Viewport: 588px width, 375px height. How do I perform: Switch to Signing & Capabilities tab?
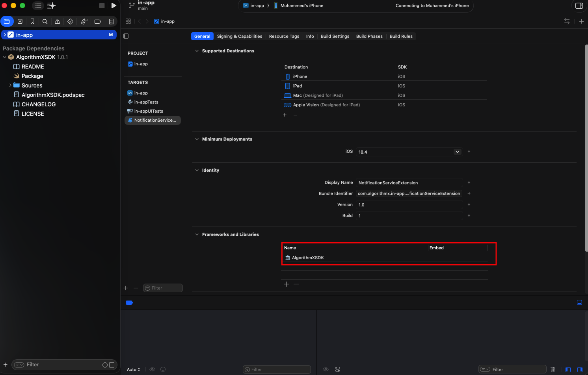pyautogui.click(x=240, y=36)
